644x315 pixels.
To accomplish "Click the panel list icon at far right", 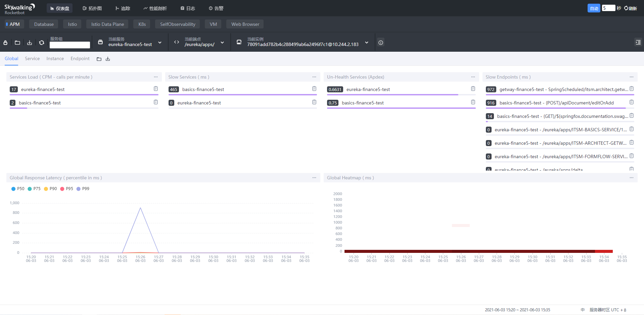I will pyautogui.click(x=638, y=42).
